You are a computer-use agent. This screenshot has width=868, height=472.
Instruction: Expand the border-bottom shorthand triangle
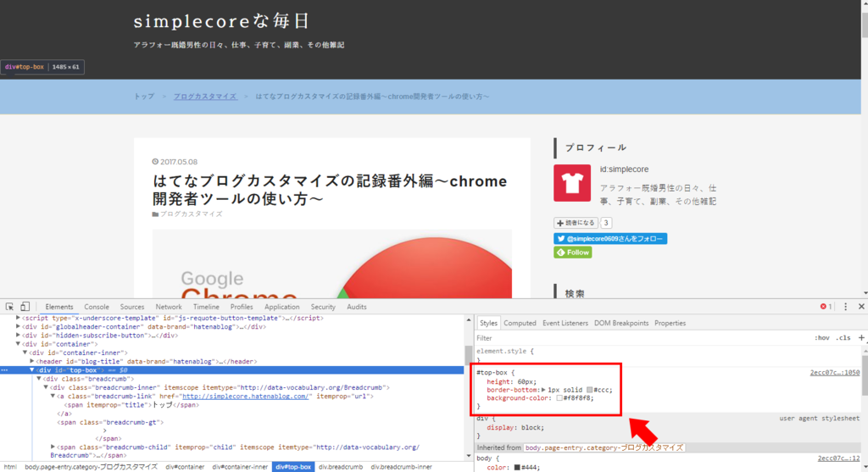coord(543,390)
